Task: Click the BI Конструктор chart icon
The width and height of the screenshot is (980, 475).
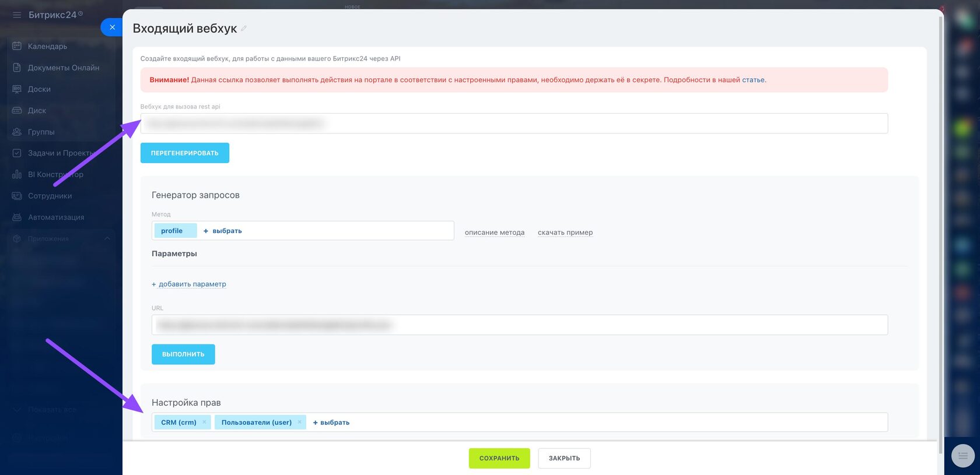Action: pos(17,175)
